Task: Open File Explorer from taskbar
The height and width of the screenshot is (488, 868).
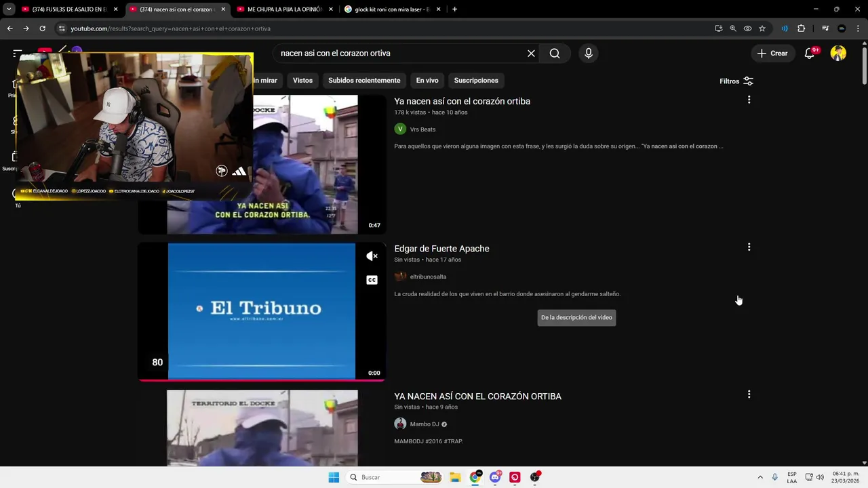Action: (x=455, y=477)
